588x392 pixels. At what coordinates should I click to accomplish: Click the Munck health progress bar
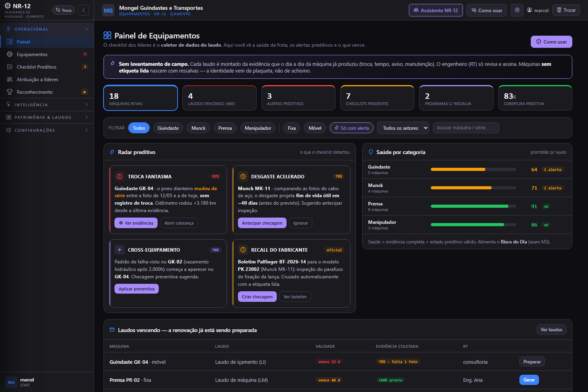point(473,188)
